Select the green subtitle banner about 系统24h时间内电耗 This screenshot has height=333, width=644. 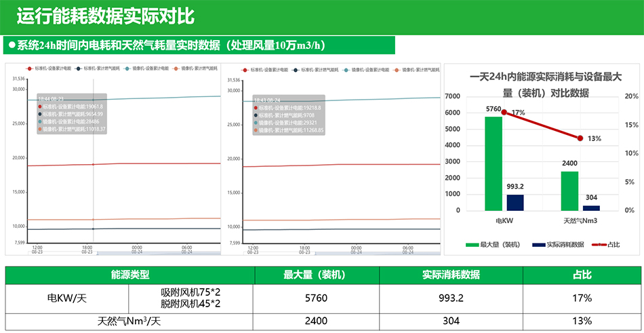pos(199,45)
